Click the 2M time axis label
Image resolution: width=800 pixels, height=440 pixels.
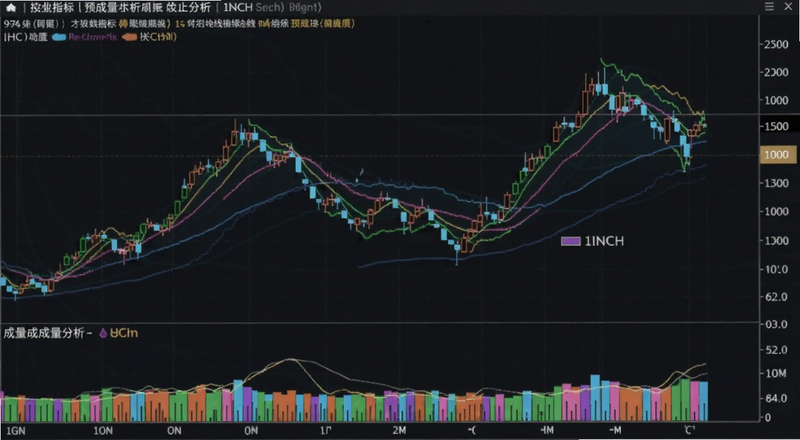[x=399, y=431]
